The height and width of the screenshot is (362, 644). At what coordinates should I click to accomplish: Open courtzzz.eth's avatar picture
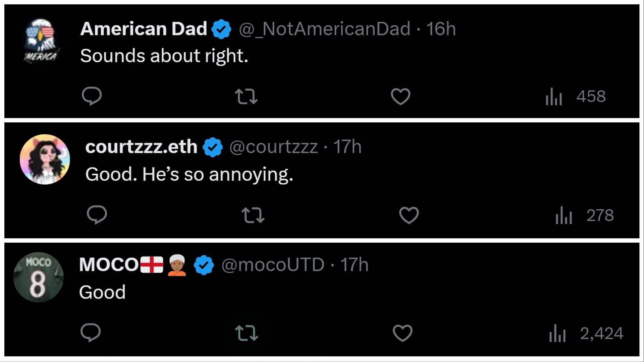pyautogui.click(x=45, y=159)
